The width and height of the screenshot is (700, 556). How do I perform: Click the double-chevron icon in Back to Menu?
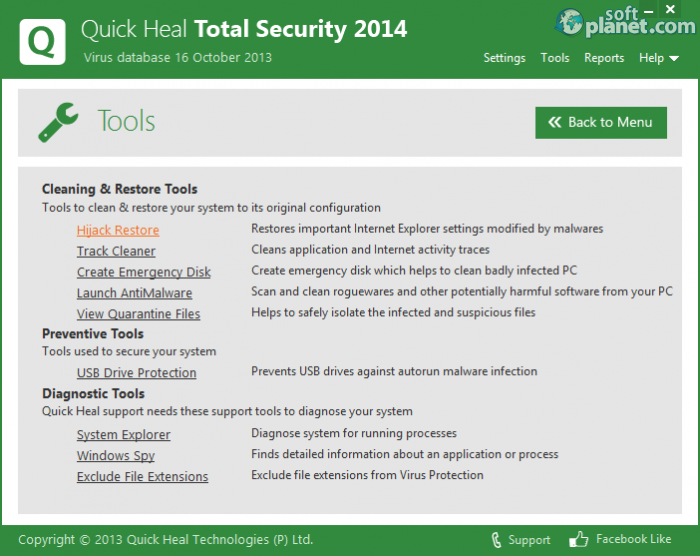pos(554,122)
